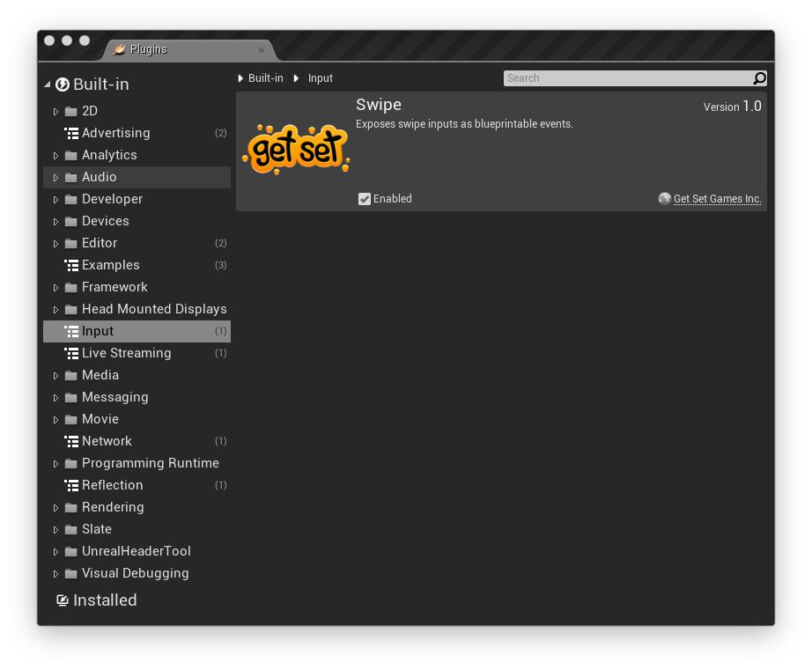
Task: Expand the 2D category arrow
Action: (55, 111)
